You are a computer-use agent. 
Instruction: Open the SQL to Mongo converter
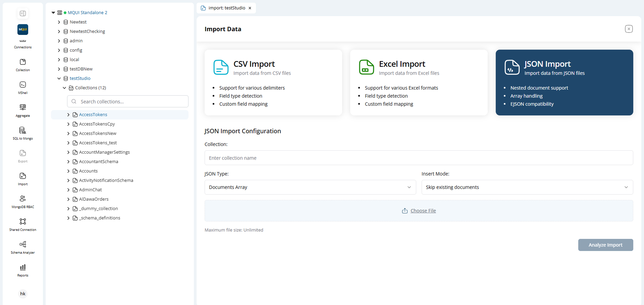(22, 133)
